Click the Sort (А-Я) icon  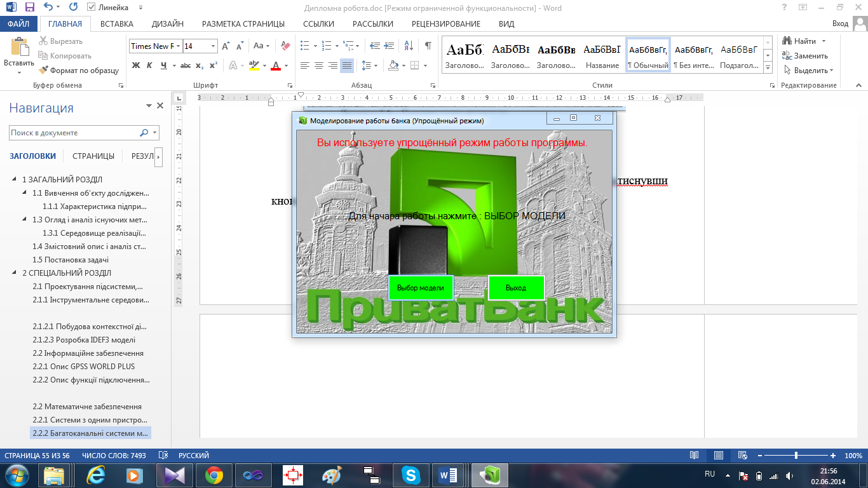(409, 46)
